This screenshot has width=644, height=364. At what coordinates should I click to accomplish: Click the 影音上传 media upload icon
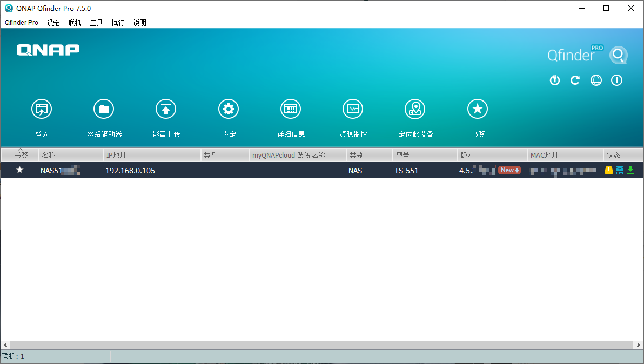click(x=166, y=109)
